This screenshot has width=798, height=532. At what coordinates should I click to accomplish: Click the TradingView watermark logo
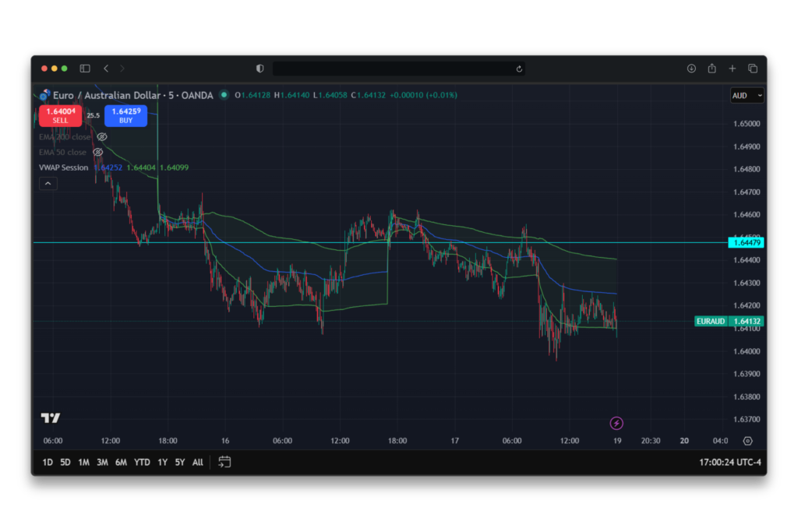(50, 417)
